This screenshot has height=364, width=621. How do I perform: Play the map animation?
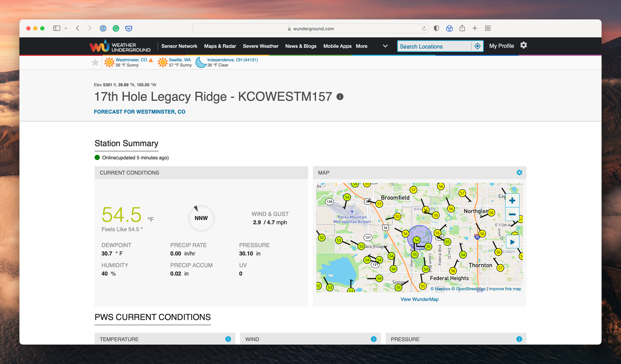512,242
